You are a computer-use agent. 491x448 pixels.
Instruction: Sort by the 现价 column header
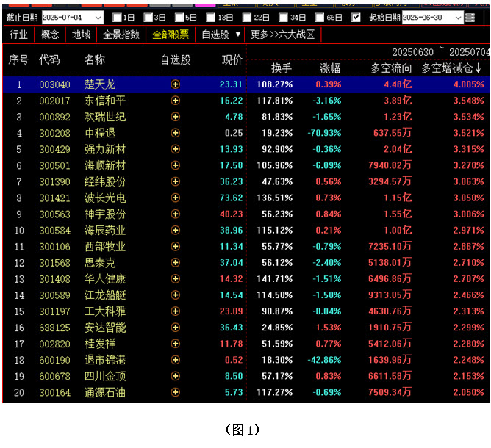tap(232, 59)
